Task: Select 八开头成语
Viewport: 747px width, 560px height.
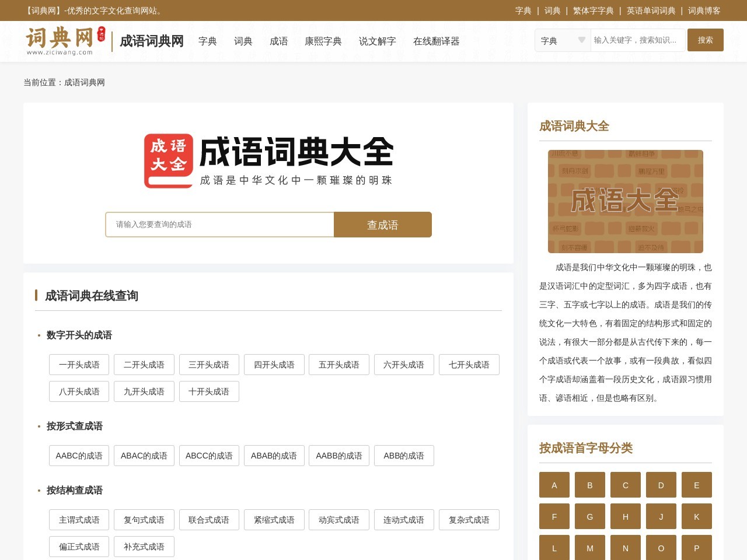Action: click(x=79, y=391)
